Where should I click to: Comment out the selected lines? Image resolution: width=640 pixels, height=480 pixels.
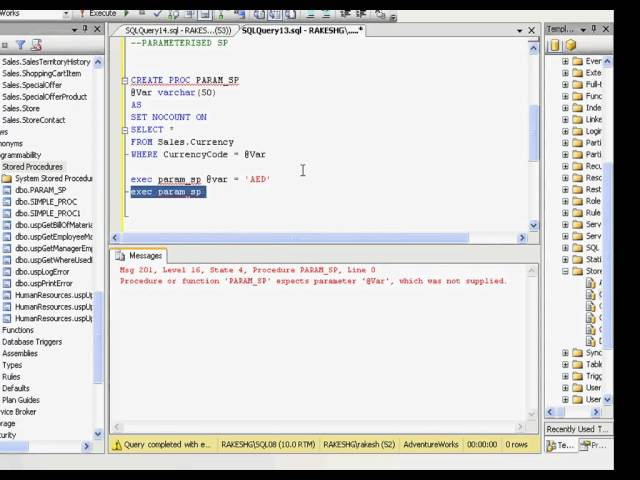tap(310, 14)
